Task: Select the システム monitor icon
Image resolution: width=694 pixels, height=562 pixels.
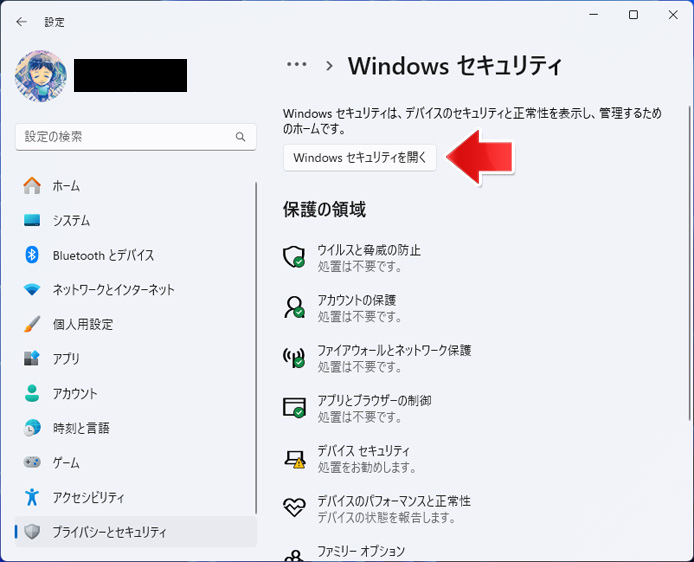Action: coord(32,220)
